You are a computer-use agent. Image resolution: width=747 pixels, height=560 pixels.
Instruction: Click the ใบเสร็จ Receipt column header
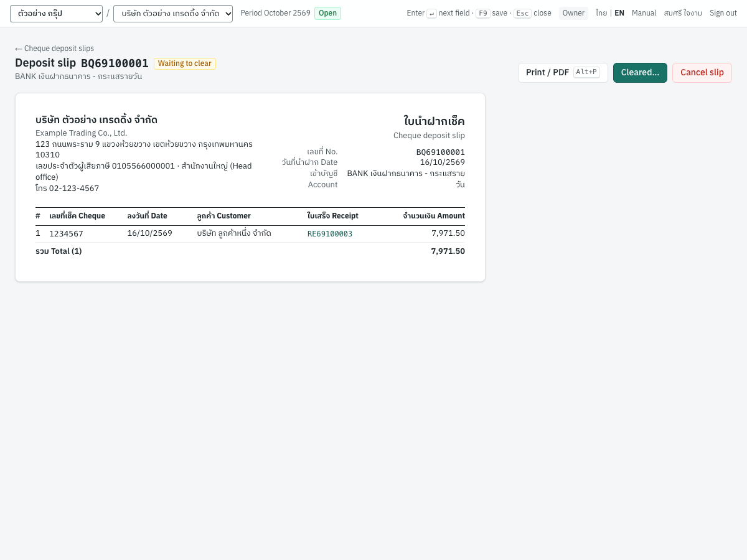332,216
